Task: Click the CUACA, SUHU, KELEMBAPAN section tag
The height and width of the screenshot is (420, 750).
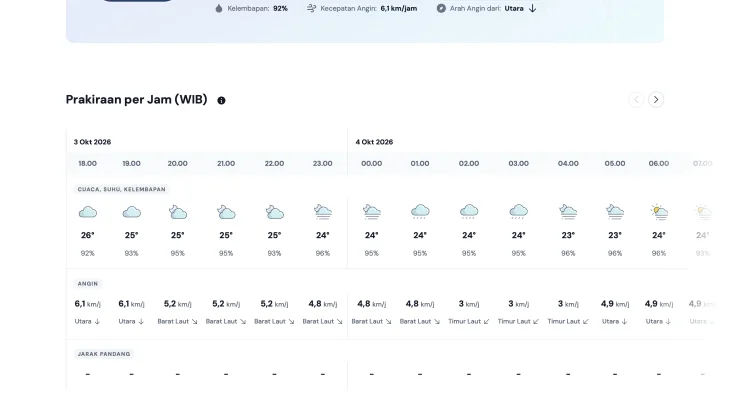Action: (121, 189)
